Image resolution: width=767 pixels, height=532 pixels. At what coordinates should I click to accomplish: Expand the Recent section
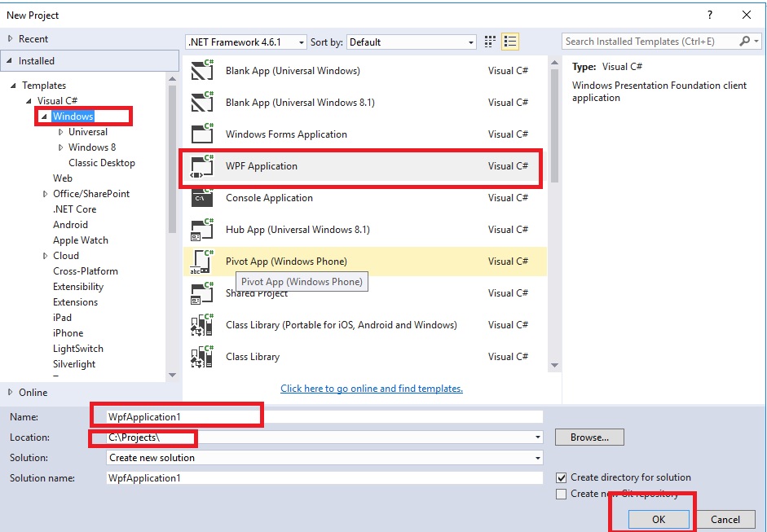coord(11,38)
